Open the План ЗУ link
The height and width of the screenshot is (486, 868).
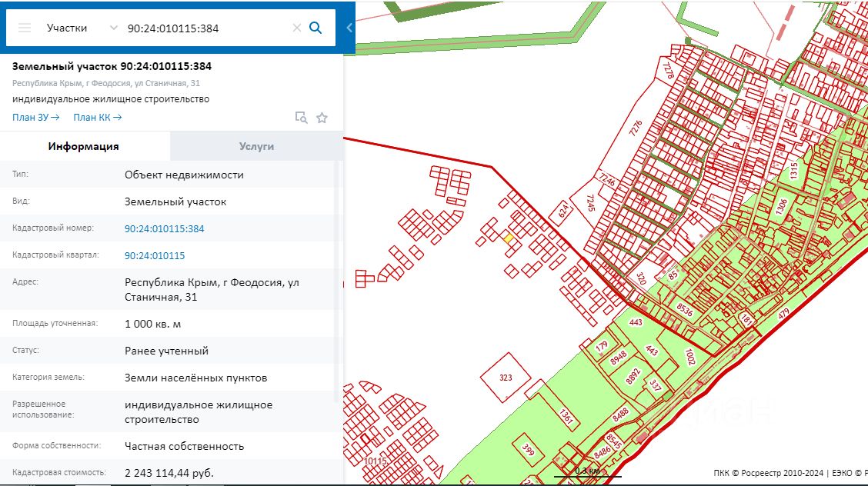pyautogui.click(x=35, y=118)
